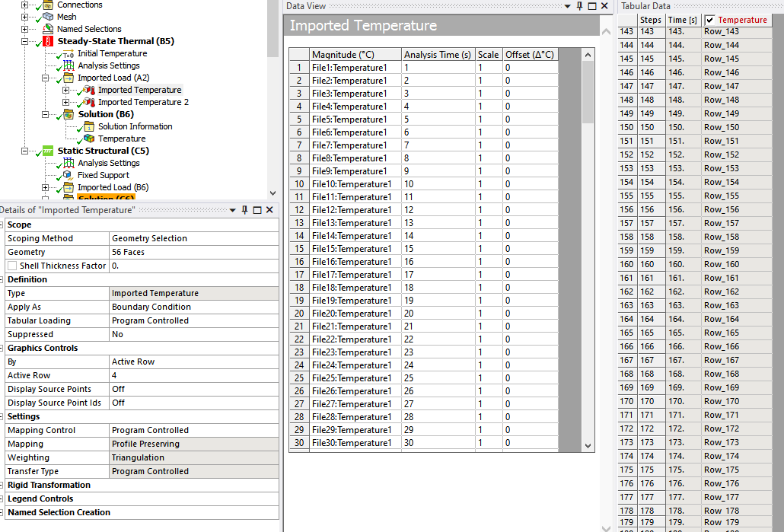Image resolution: width=784 pixels, height=532 pixels.
Task: Toggle the Shell Thickness Factor checkbox
Action: click(x=12, y=266)
